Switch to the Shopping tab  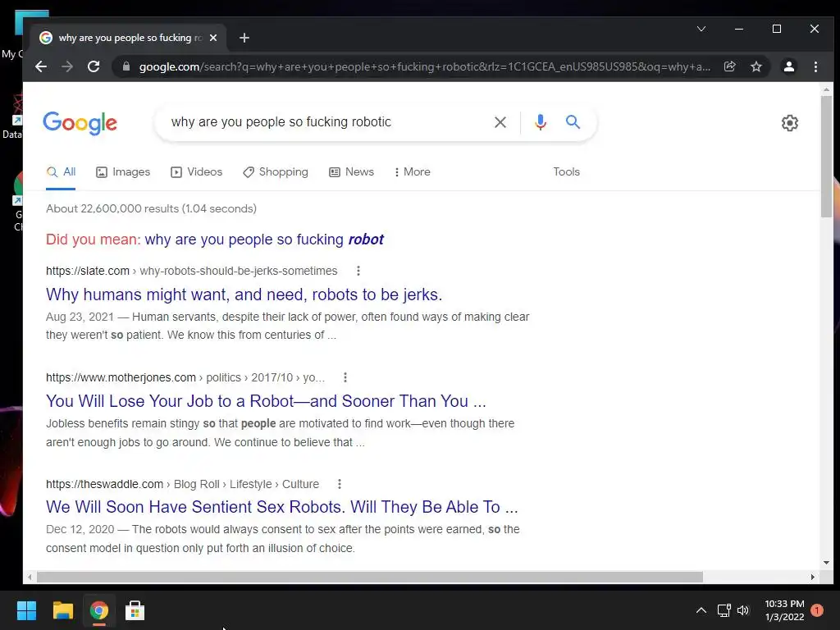pyautogui.click(x=276, y=172)
